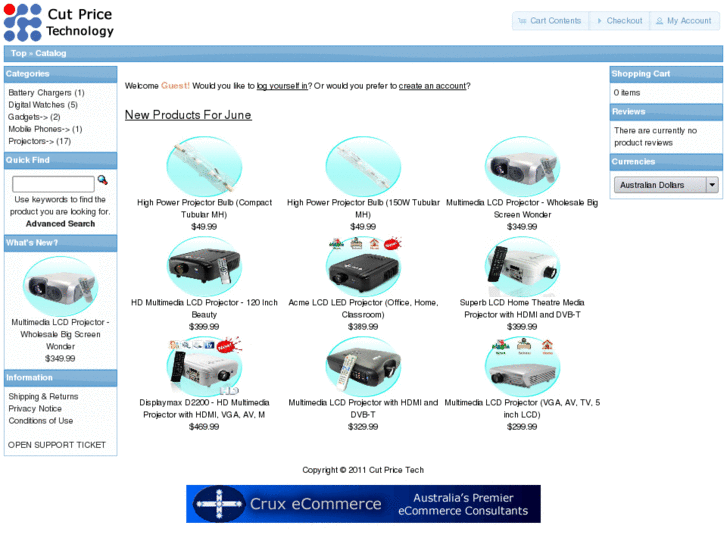
Task: Open HD Multimedia LCD Projector 120 Inch Beauty link
Action: click(x=204, y=308)
